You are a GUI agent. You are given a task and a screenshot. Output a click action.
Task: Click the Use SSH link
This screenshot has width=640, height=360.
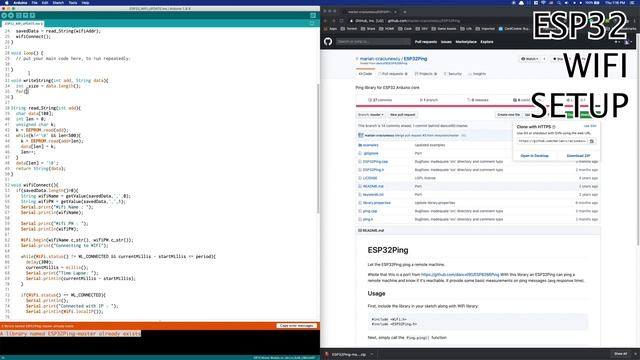[590, 126]
